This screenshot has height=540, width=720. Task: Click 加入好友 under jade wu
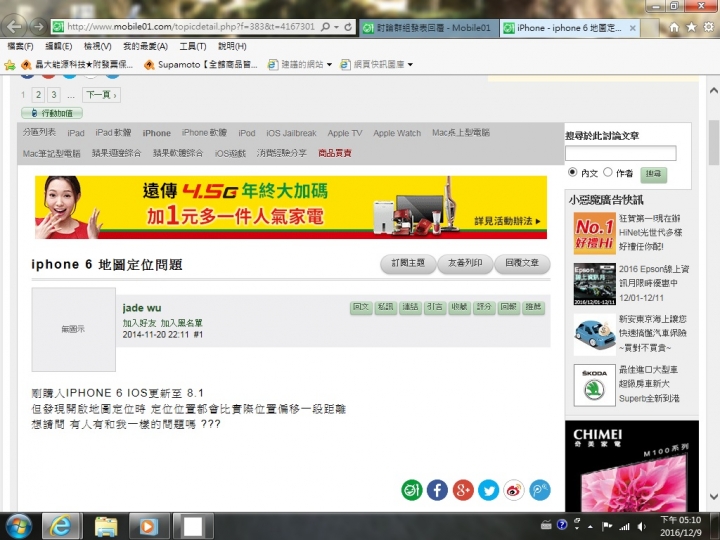(x=139, y=323)
